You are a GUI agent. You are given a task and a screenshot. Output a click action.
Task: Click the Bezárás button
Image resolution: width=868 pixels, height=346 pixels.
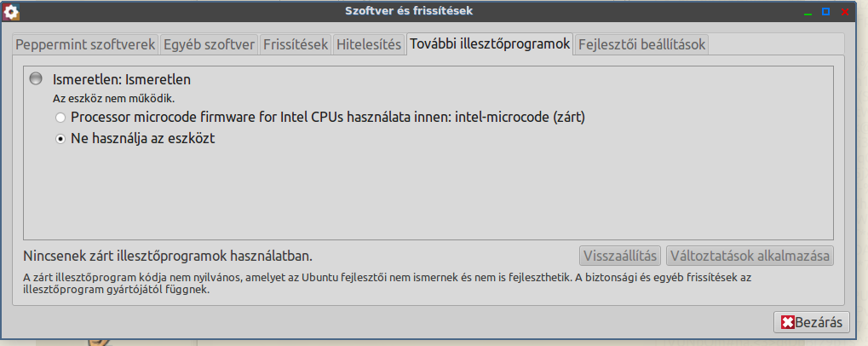pyautogui.click(x=811, y=322)
